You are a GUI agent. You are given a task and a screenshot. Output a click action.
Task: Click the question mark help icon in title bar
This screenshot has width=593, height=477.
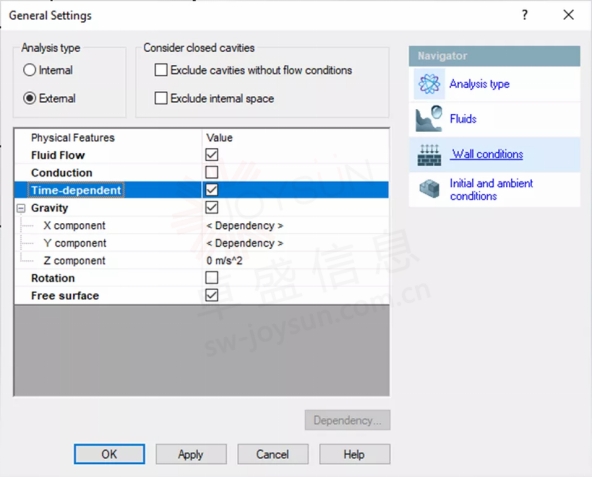click(525, 15)
